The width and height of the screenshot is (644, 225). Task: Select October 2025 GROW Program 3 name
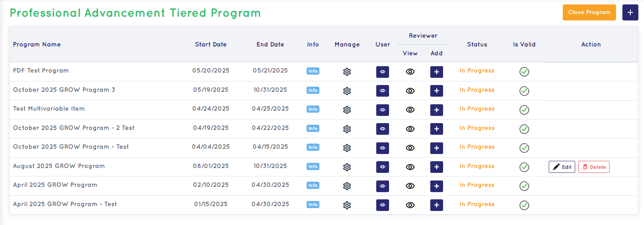point(64,90)
